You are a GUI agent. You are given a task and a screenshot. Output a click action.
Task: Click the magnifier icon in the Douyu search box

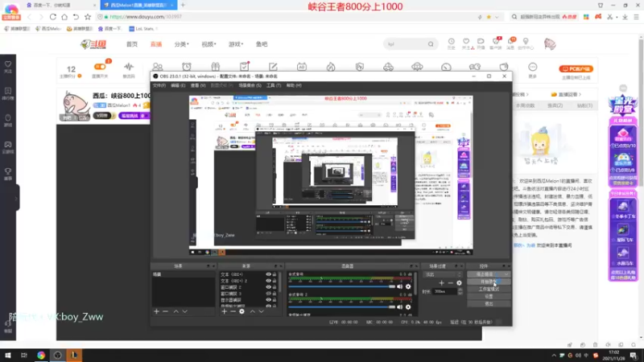point(431,44)
